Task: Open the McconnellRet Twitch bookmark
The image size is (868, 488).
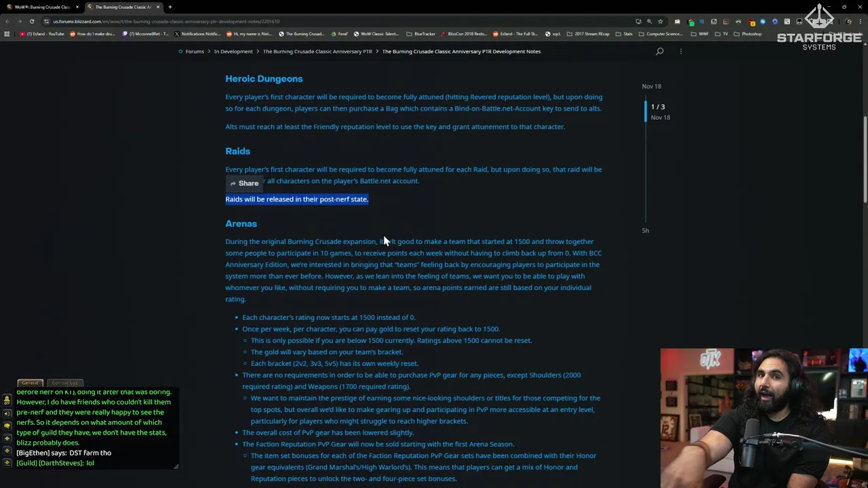Action: tap(145, 34)
